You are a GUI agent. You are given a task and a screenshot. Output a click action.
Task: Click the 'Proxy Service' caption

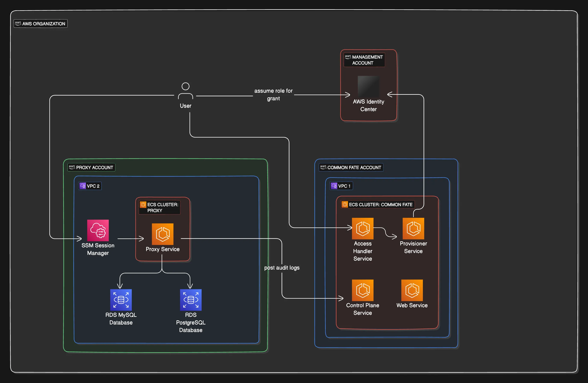click(163, 249)
